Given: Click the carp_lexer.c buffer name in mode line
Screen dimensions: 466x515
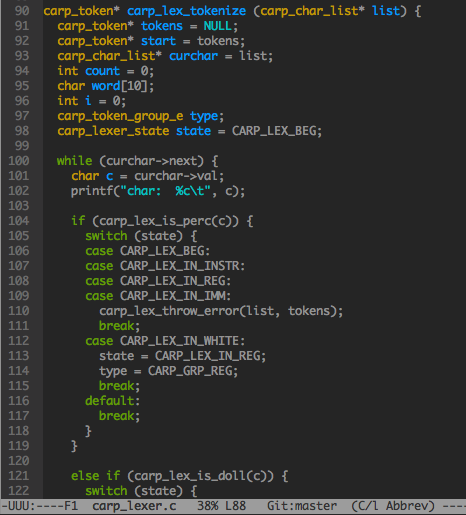Looking at the screenshot, I should tap(134, 506).
